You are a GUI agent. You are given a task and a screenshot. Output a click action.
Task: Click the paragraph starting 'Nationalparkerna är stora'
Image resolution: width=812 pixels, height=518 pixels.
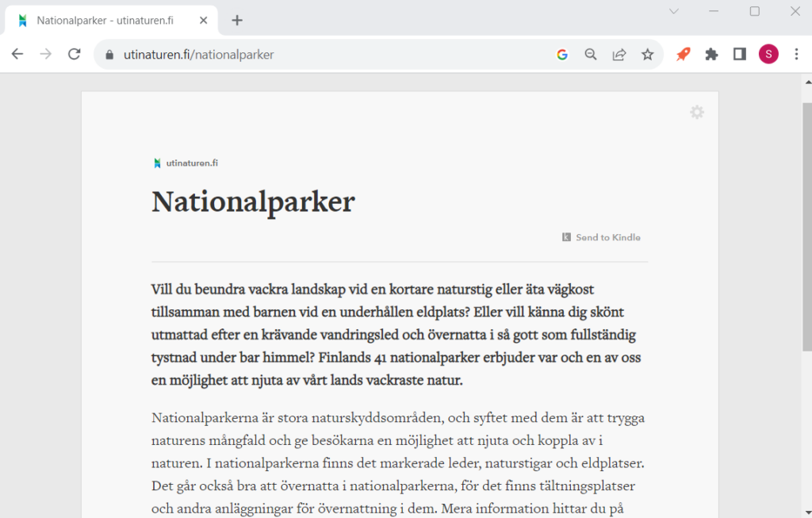pos(398,463)
